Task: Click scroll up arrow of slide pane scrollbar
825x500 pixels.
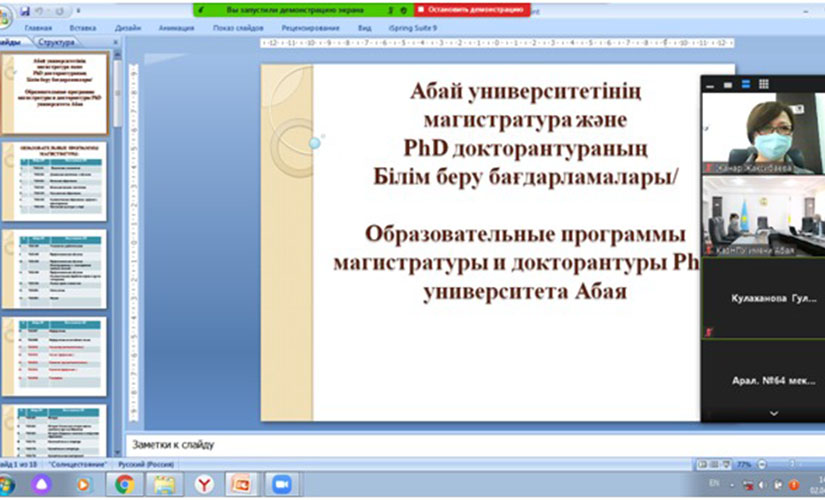Action: (x=117, y=55)
